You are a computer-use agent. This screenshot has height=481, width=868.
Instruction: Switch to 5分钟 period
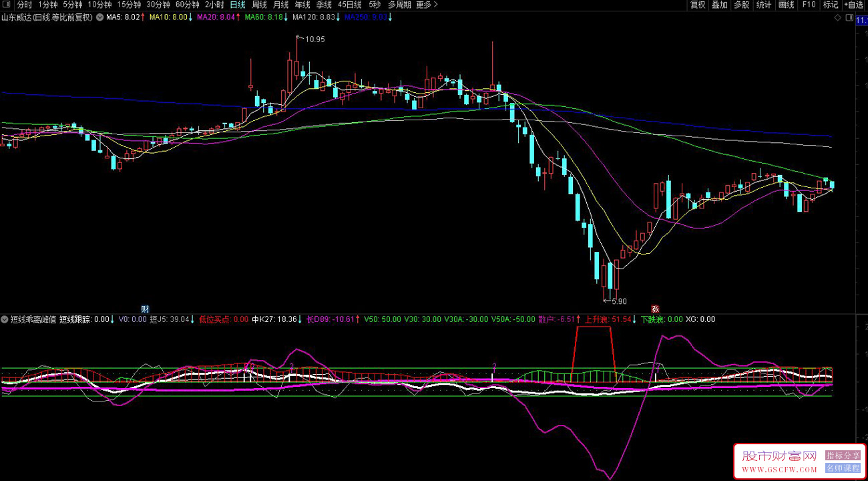(x=73, y=5)
